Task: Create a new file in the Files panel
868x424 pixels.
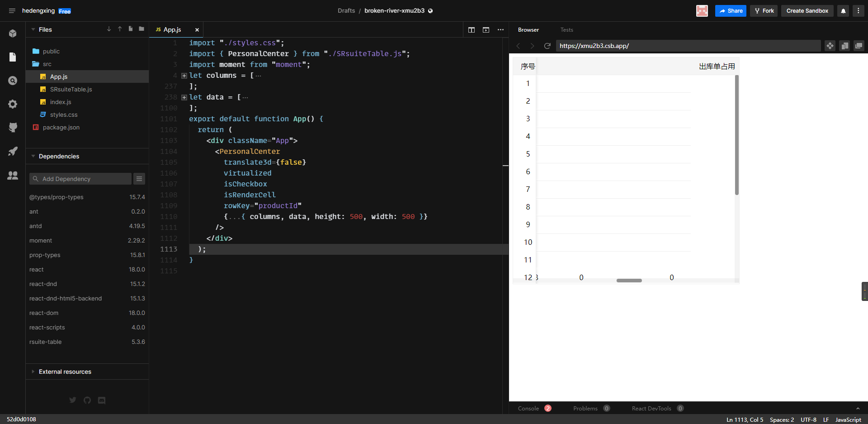Action: click(130, 29)
